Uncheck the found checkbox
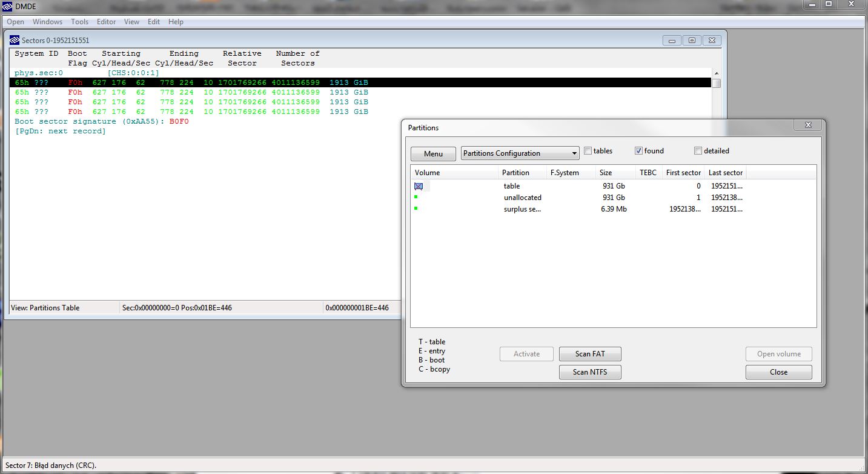This screenshot has height=474, width=868. 638,151
